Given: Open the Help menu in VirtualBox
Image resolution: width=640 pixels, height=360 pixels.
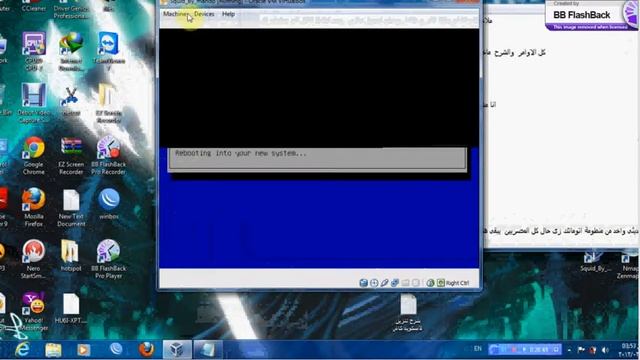Looking at the screenshot, I should coord(228,14).
